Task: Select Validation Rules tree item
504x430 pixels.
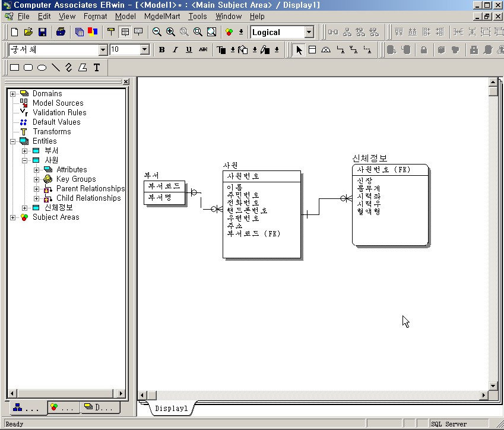Action: (x=59, y=113)
